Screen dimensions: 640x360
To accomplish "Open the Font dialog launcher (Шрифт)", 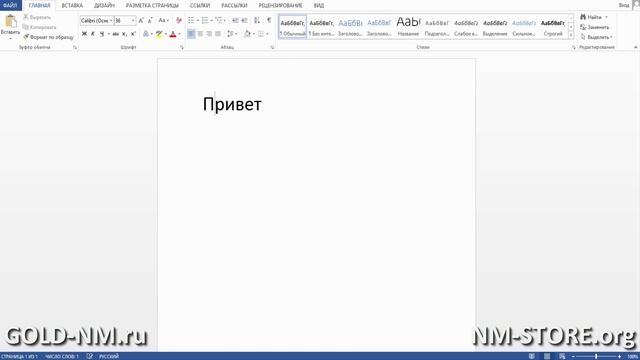I will pos(182,48).
